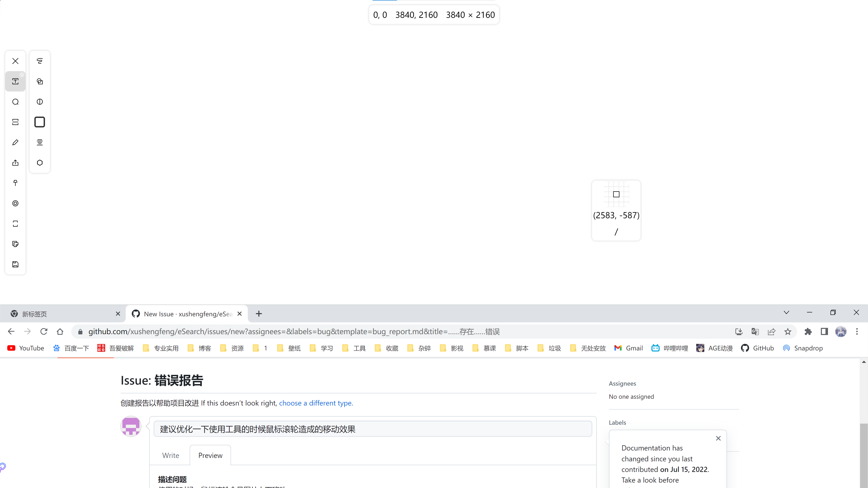This screenshot has width=868, height=488.
Task: Open the Chrome extensions puzzle icon
Action: 808,331
